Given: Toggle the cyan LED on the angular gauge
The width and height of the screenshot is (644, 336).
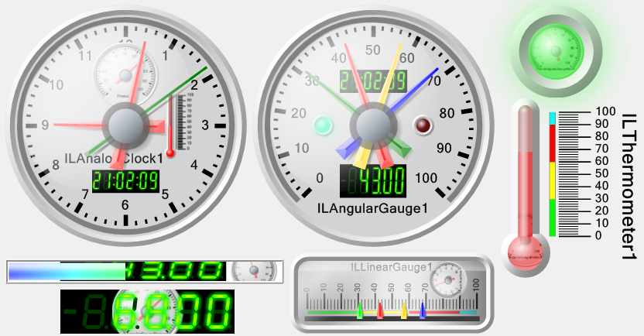Looking at the screenshot, I should (322, 125).
